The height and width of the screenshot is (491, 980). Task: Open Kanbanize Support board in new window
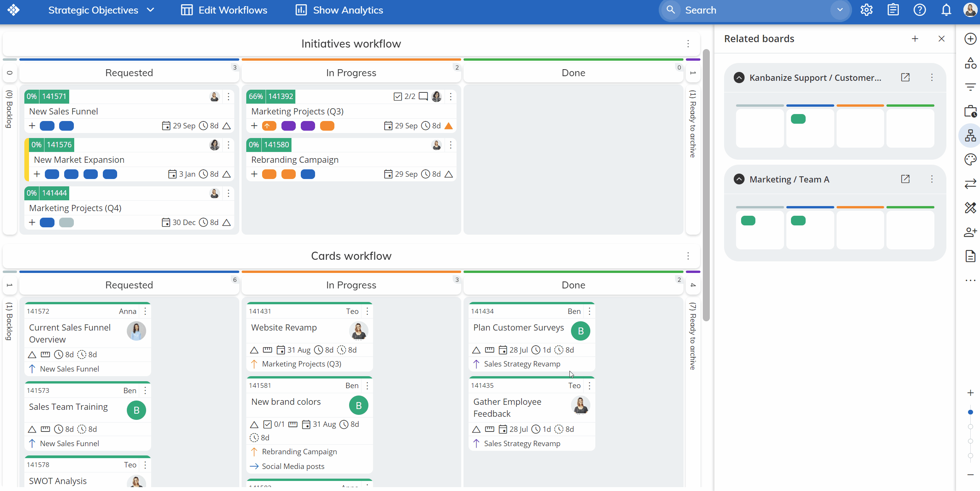pyautogui.click(x=905, y=77)
